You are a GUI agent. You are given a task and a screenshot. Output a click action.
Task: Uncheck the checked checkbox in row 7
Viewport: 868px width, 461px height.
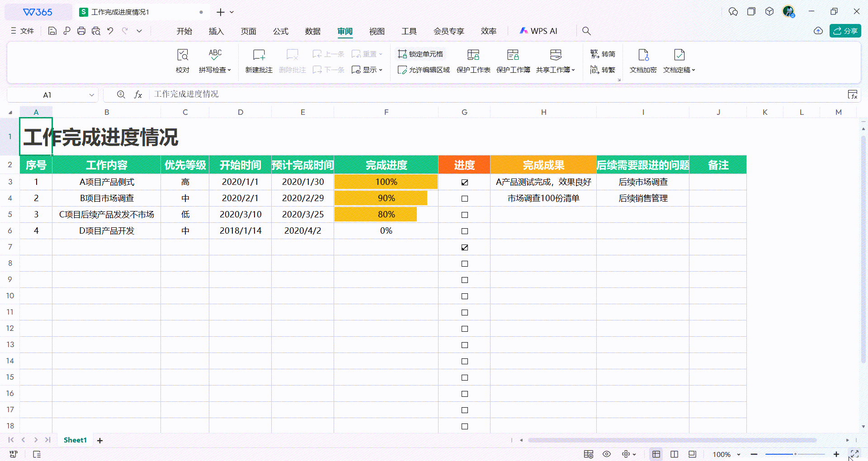[x=464, y=247]
